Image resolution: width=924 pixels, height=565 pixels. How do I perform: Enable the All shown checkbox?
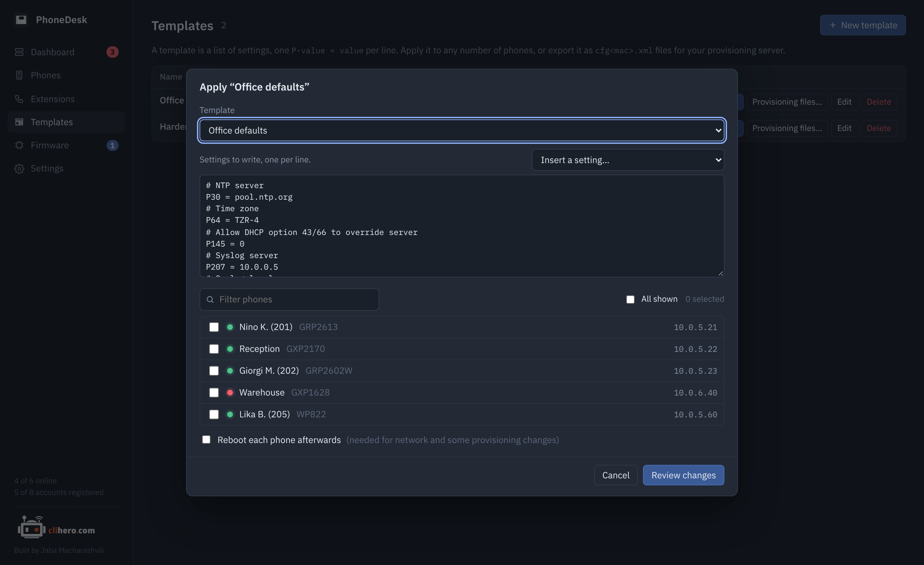click(630, 300)
